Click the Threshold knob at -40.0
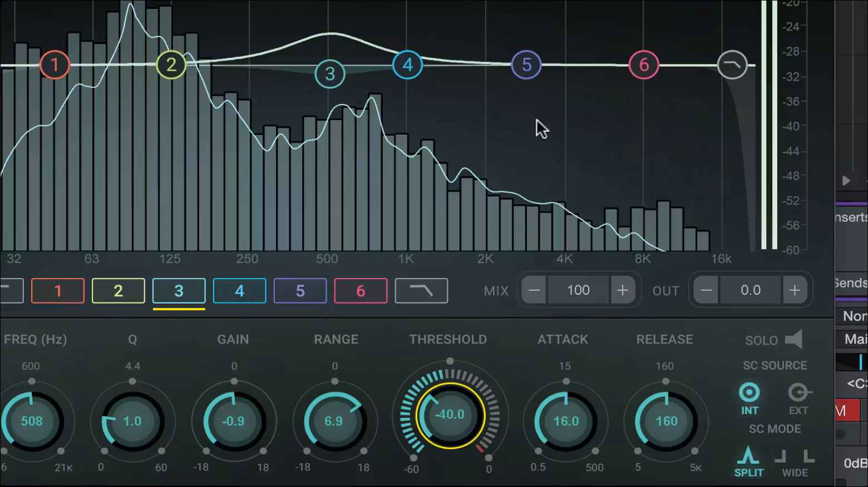Image resolution: width=868 pixels, height=487 pixels. pyautogui.click(x=450, y=415)
